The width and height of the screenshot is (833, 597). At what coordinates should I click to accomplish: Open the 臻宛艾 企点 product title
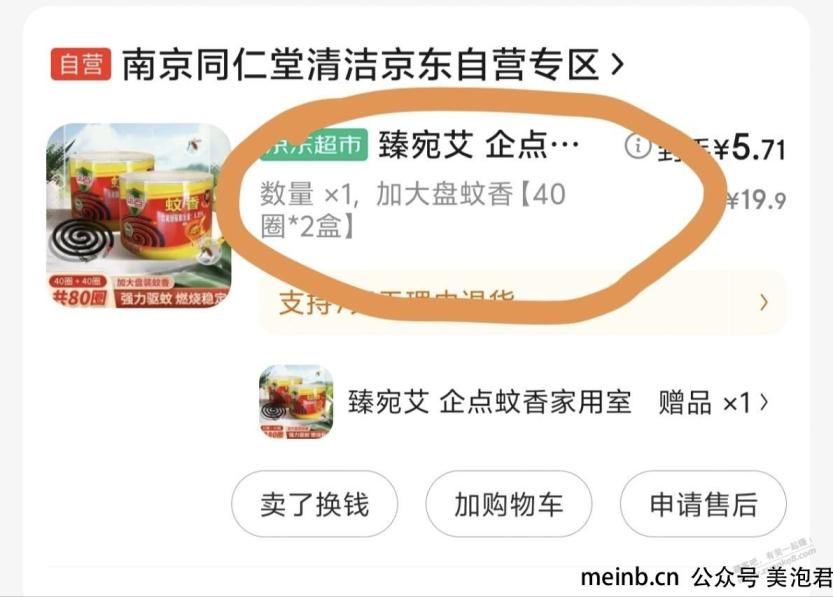(x=478, y=144)
